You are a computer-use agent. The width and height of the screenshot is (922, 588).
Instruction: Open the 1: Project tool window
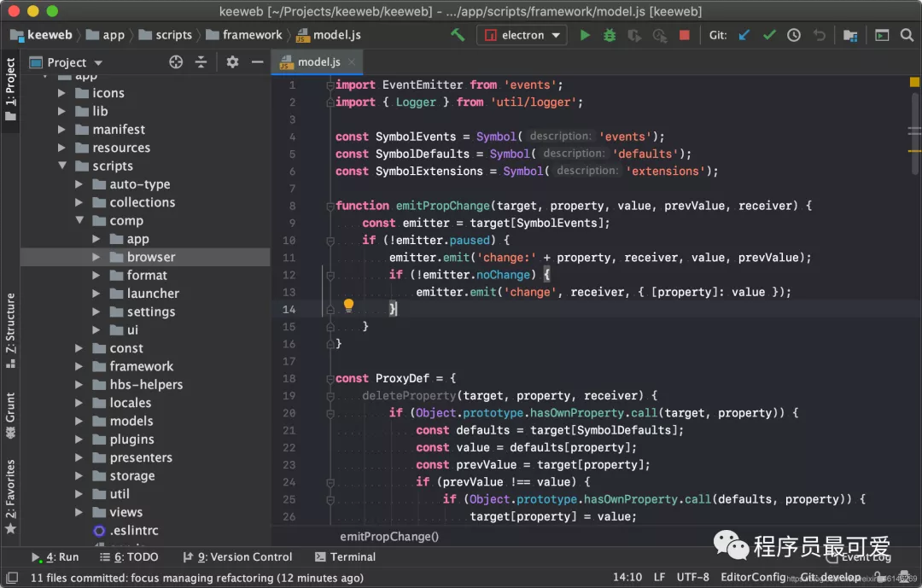10,88
